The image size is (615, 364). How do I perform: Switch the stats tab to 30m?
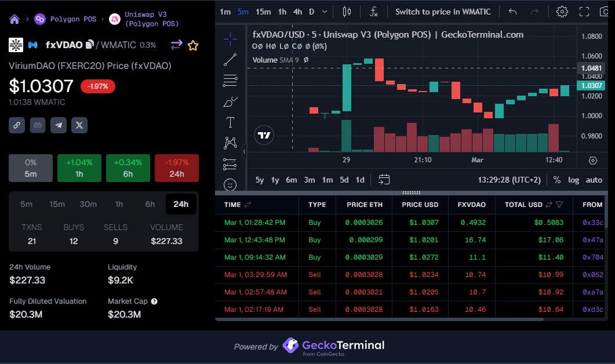[x=88, y=204]
